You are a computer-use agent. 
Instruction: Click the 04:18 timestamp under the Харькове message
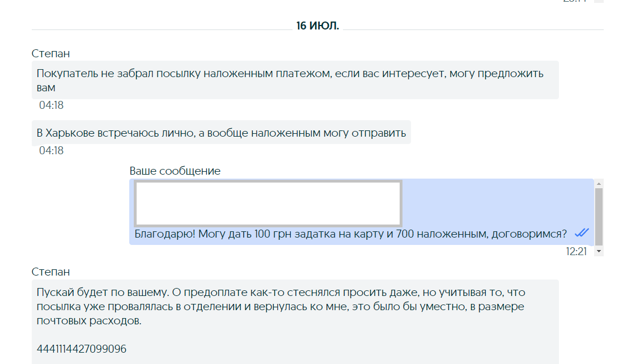click(51, 150)
